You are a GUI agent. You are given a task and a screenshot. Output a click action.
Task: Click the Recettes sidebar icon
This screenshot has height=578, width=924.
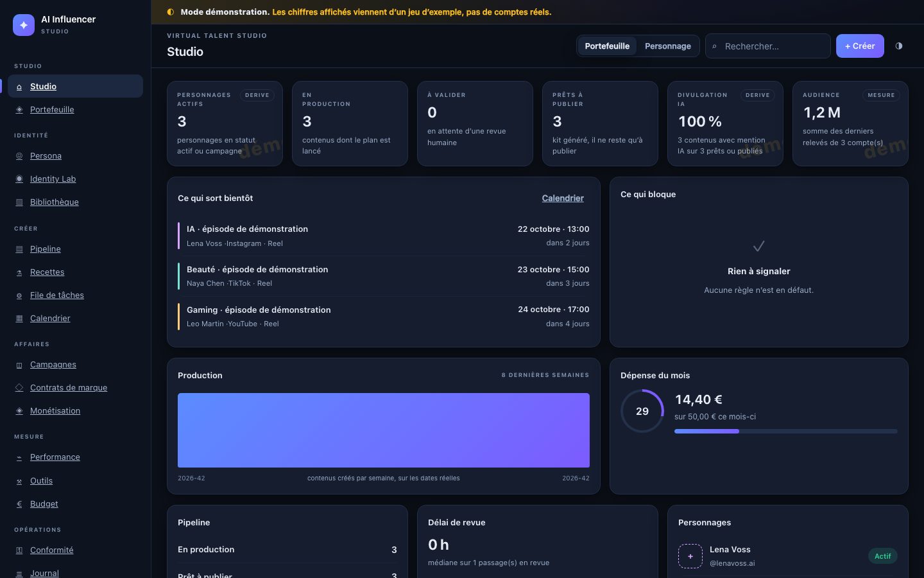point(19,272)
